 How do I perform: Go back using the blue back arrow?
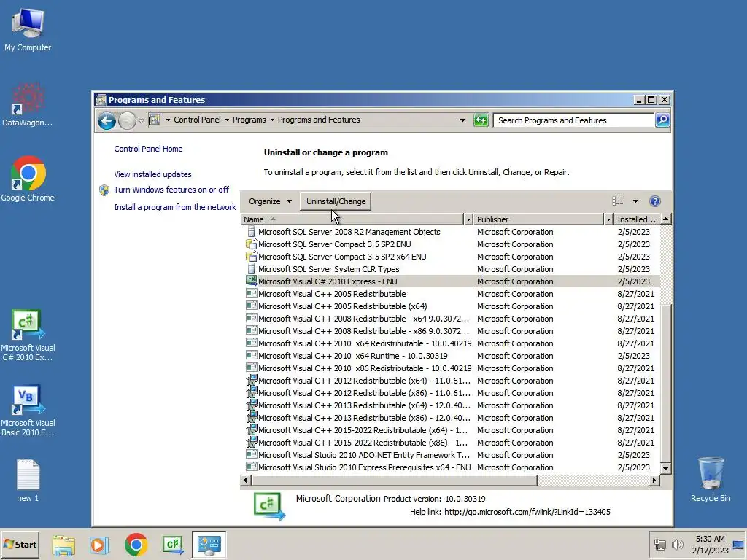(107, 120)
